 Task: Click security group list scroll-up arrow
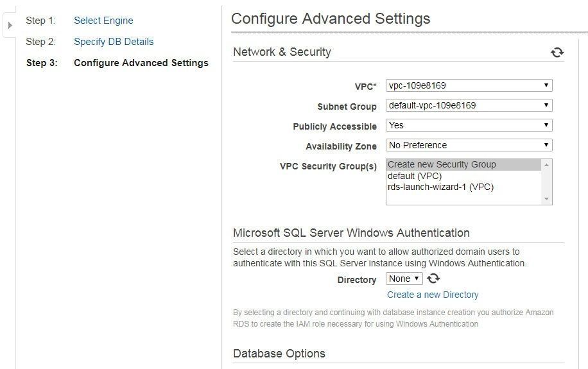pyautogui.click(x=546, y=165)
